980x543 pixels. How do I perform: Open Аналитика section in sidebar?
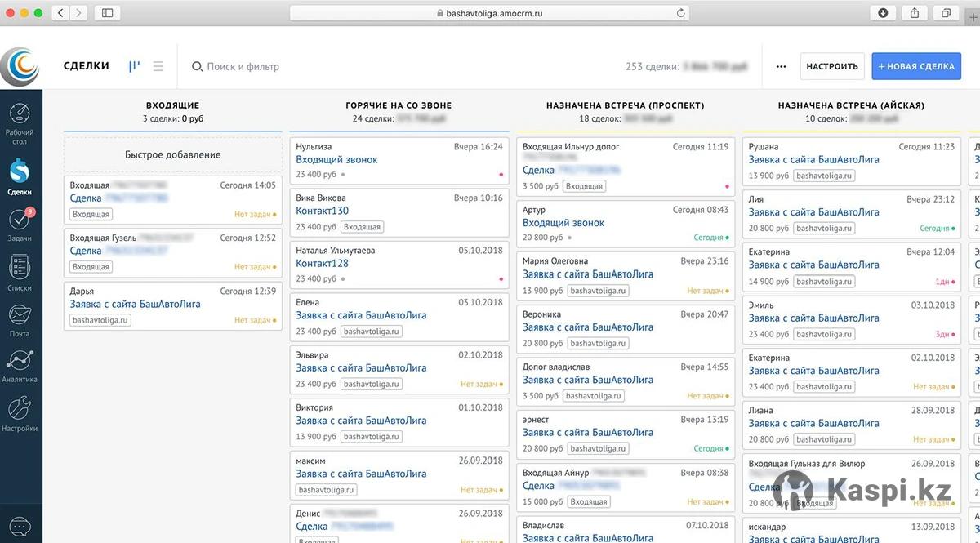20,366
